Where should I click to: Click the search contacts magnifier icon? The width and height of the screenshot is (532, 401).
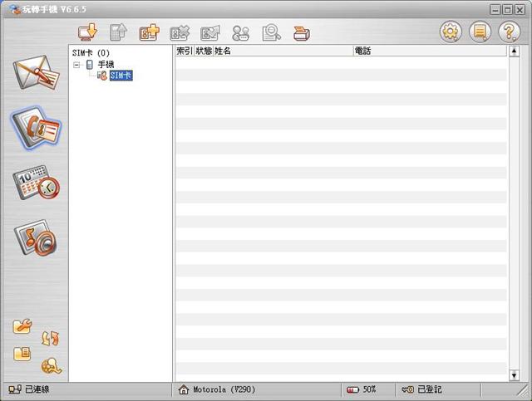[x=271, y=33]
